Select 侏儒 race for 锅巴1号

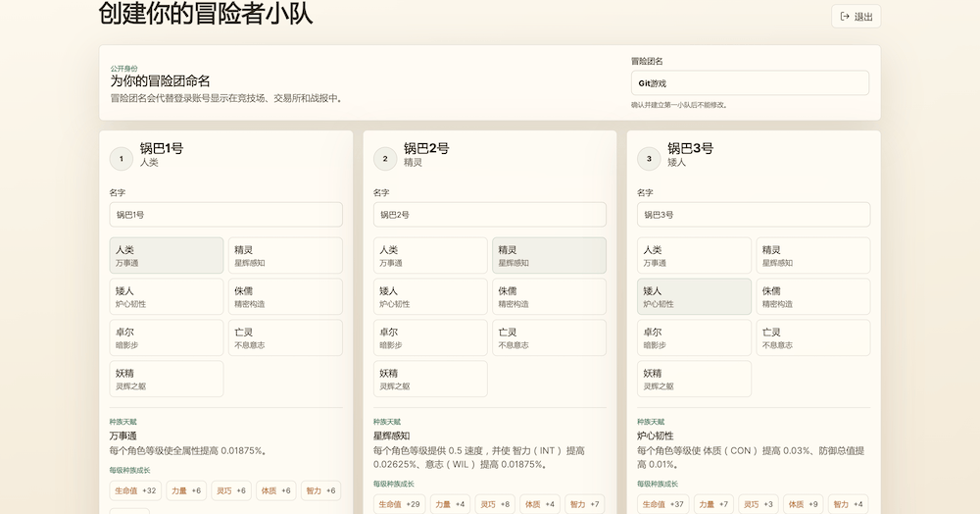pyautogui.click(x=285, y=296)
